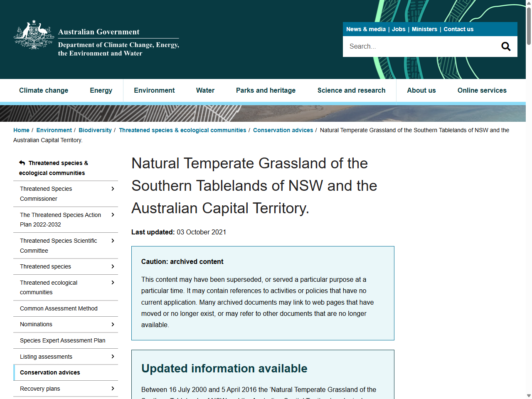Select Common Assessment Method in the sidebar
The width and height of the screenshot is (532, 399).
tap(59, 308)
